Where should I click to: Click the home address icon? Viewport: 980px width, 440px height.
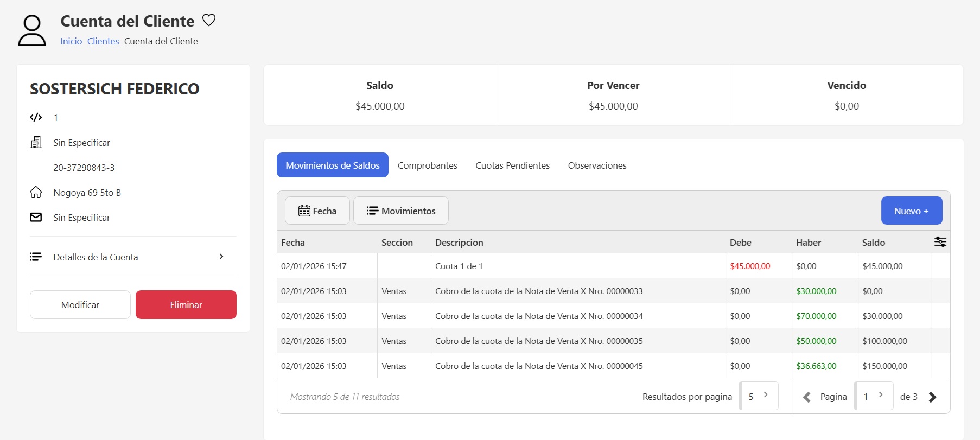(36, 193)
